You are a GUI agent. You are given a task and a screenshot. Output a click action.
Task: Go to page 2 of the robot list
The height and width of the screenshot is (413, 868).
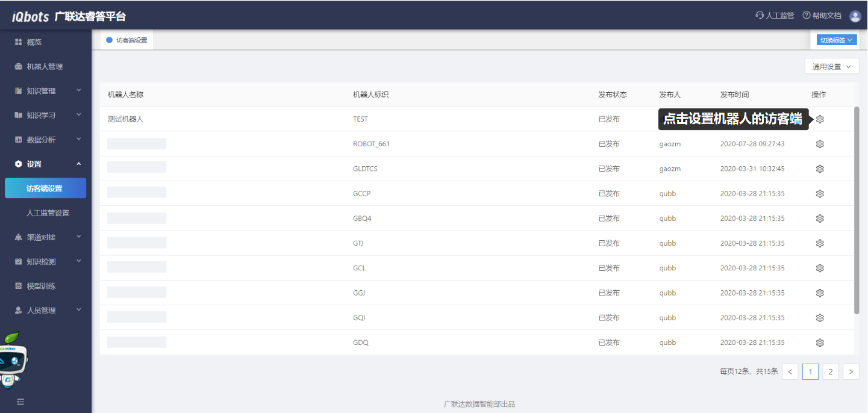click(x=830, y=371)
